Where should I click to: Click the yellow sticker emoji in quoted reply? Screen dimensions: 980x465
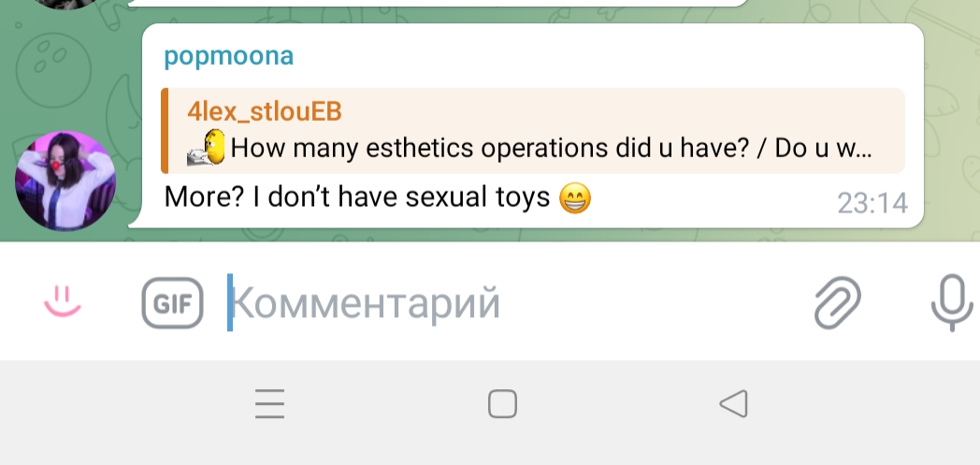(x=207, y=148)
